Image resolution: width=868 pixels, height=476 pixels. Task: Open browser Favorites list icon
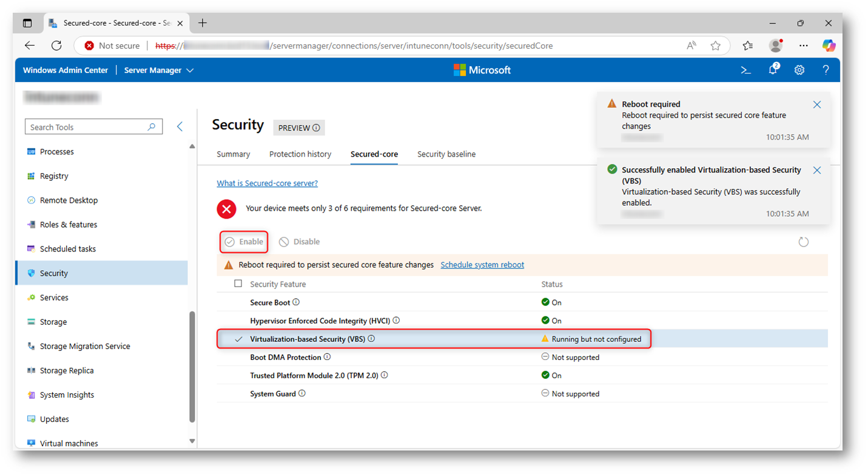pos(747,46)
